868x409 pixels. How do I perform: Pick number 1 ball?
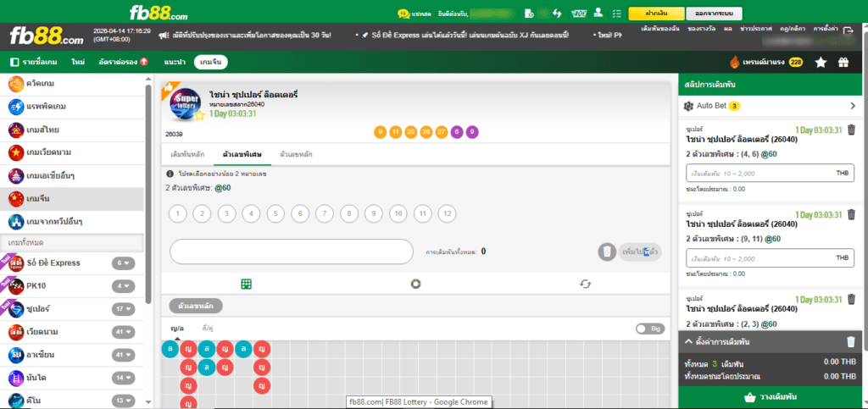pyautogui.click(x=178, y=213)
